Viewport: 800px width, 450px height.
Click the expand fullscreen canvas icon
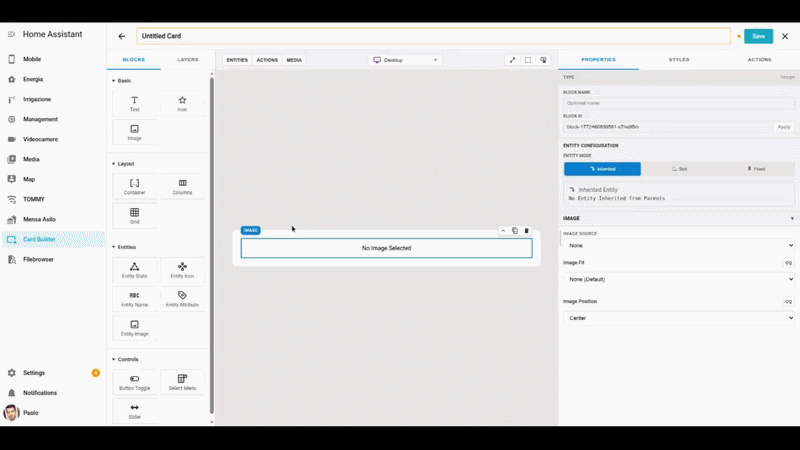[x=512, y=60]
